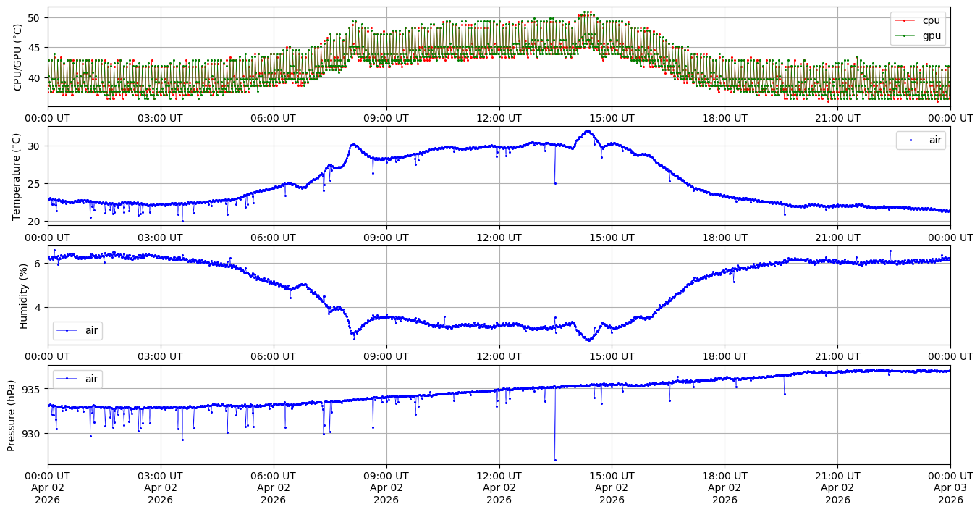Select the air legend in the Pressure plot
This screenshot has width=980, height=512.
(x=91, y=378)
